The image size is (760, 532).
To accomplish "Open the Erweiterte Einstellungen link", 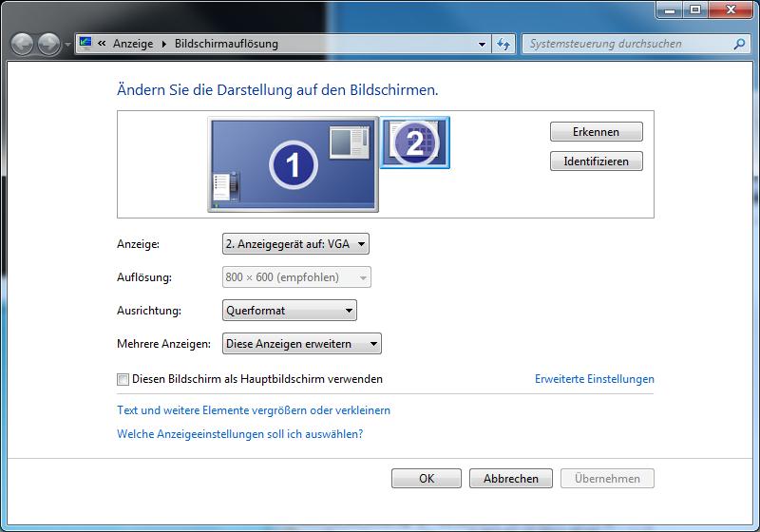I will pyautogui.click(x=595, y=379).
